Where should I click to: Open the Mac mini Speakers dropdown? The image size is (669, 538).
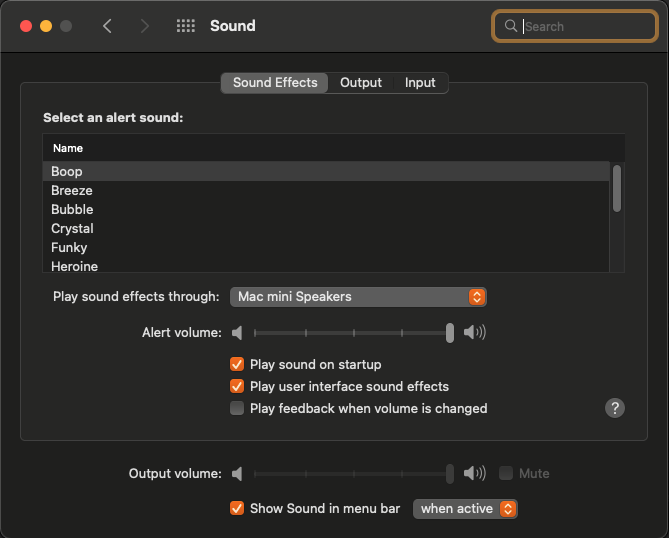tap(358, 297)
